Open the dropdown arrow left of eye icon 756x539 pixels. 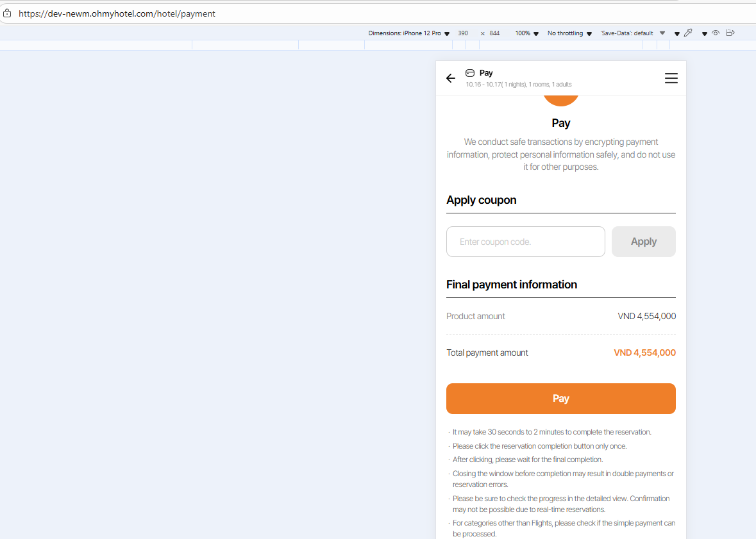(x=705, y=34)
